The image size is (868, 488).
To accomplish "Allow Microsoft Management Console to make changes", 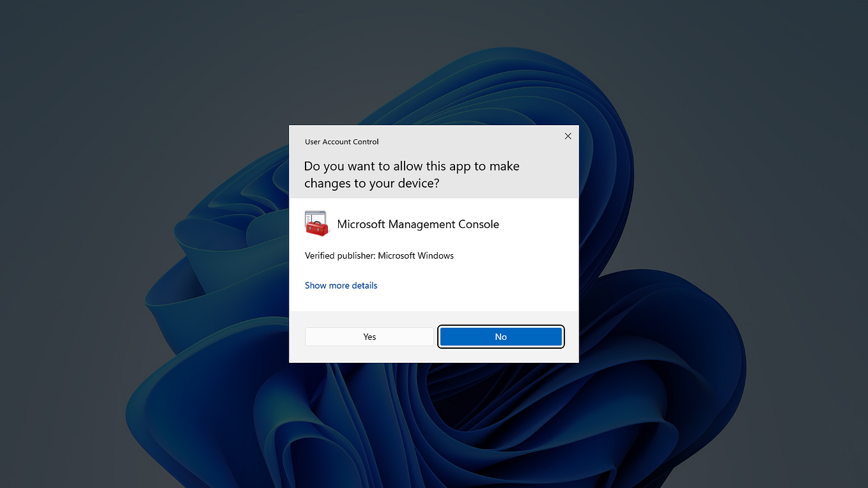I will pyautogui.click(x=369, y=336).
